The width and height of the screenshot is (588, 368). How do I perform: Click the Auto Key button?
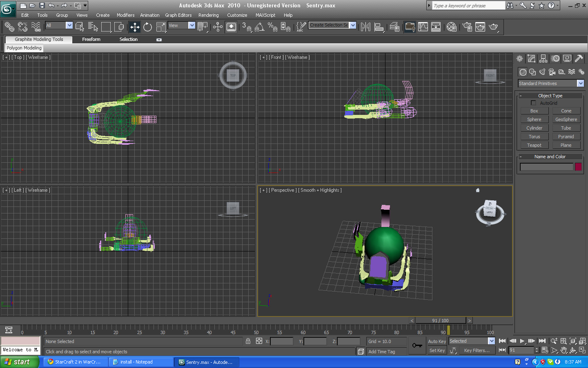[437, 341]
